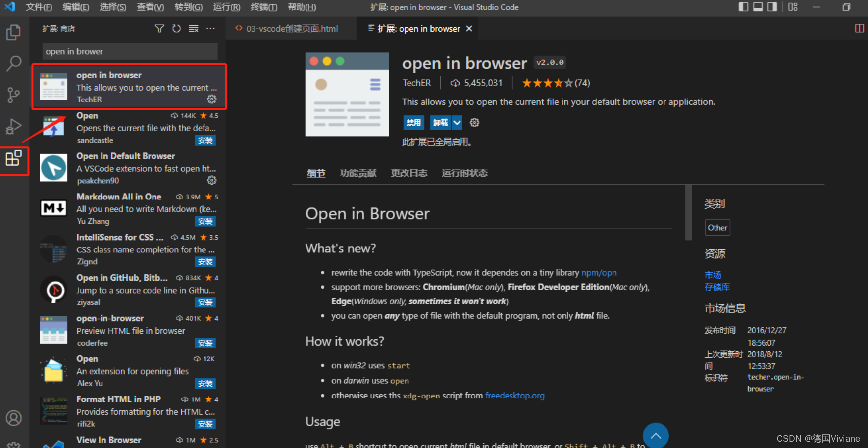Select View In Browser list entry

tap(129, 441)
